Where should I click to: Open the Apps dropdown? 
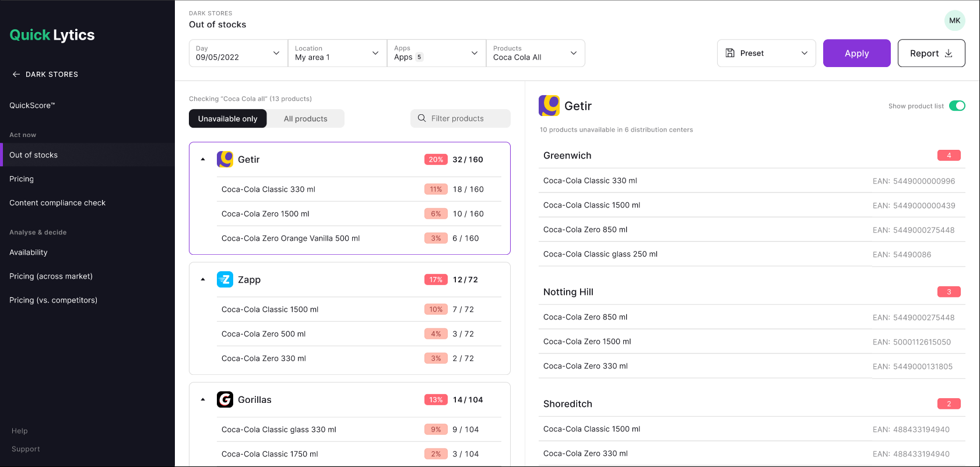click(x=437, y=53)
